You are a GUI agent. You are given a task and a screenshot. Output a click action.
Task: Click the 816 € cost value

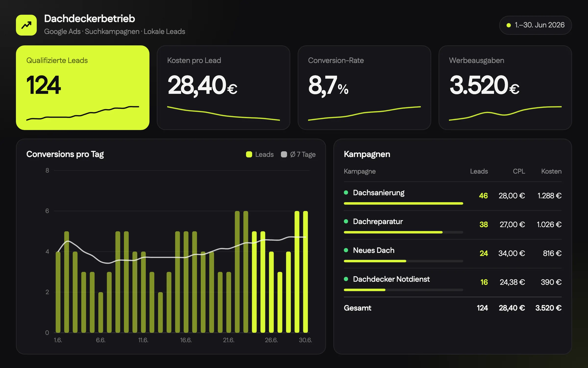pyautogui.click(x=552, y=253)
